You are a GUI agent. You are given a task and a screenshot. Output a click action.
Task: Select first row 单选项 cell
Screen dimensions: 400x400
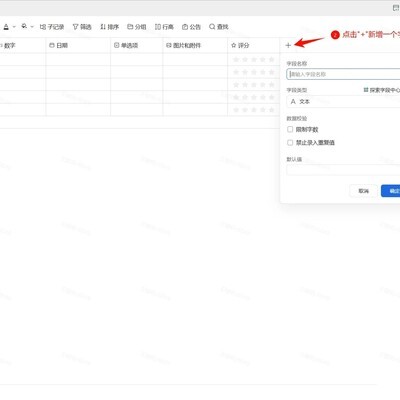pyautogui.click(x=137, y=59)
